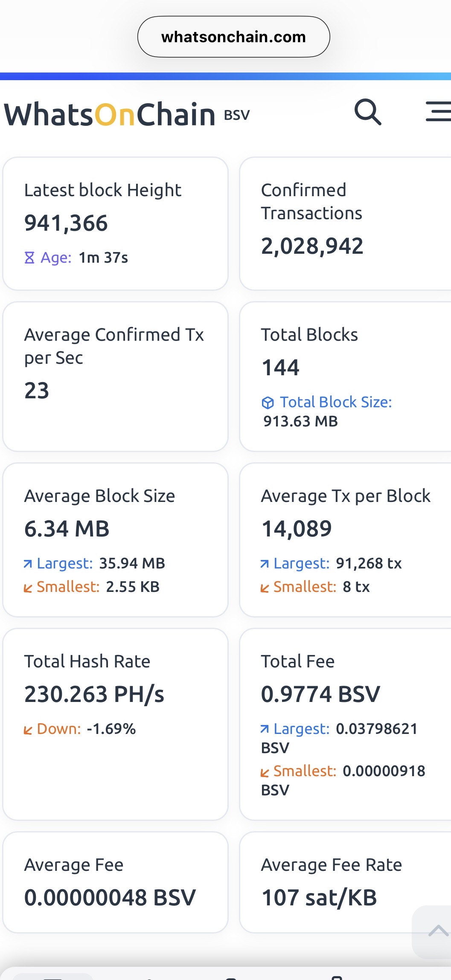
Task: Click the Largest 35.94 MB value
Action: tap(132, 563)
